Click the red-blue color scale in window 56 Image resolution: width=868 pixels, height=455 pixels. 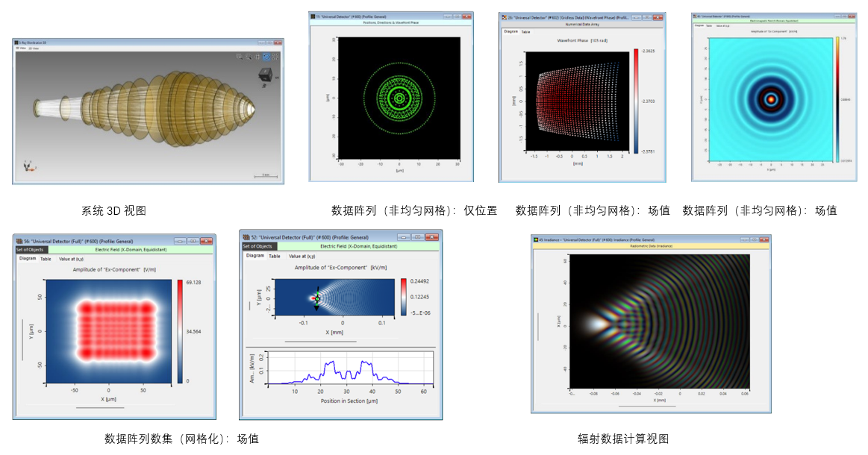click(180, 332)
